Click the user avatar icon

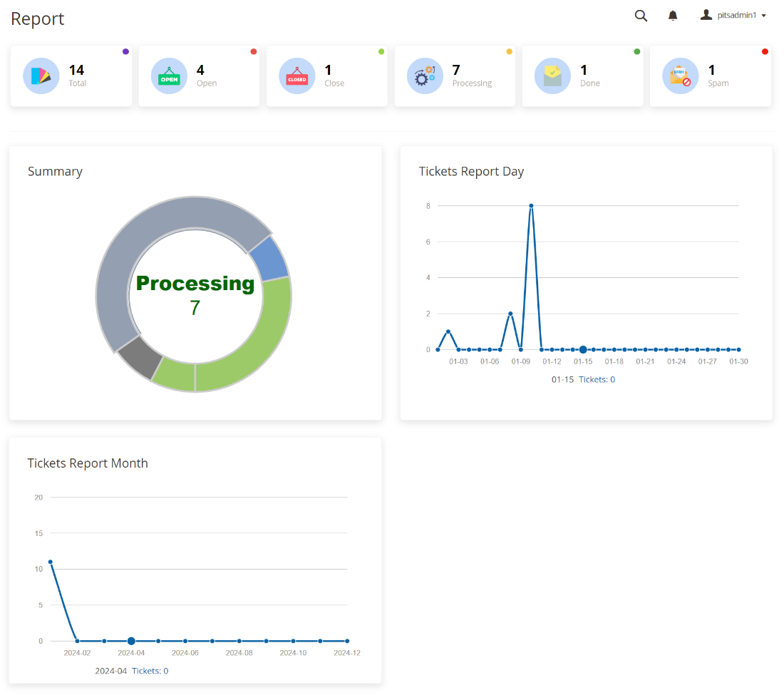(706, 15)
